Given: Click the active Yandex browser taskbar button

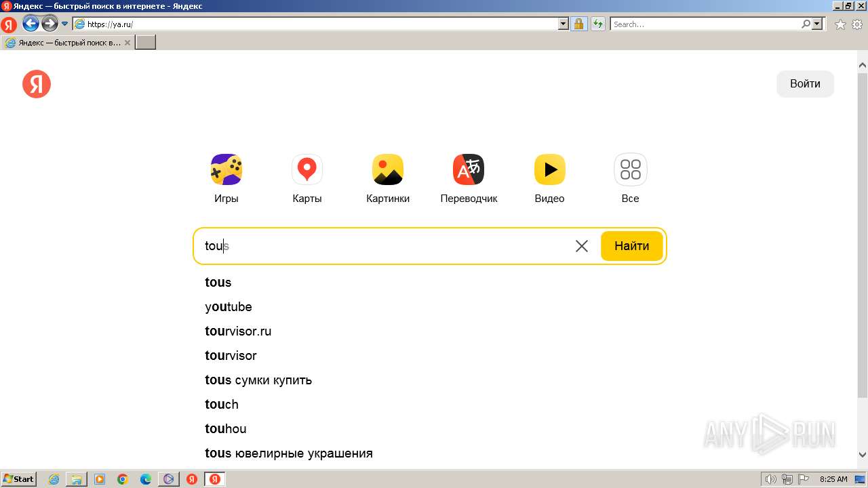Looking at the screenshot, I should click(x=214, y=479).
